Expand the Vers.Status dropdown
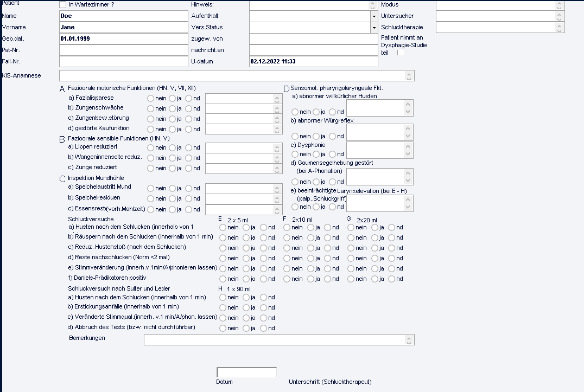Screen dimensions: 584x392 pos(373,27)
